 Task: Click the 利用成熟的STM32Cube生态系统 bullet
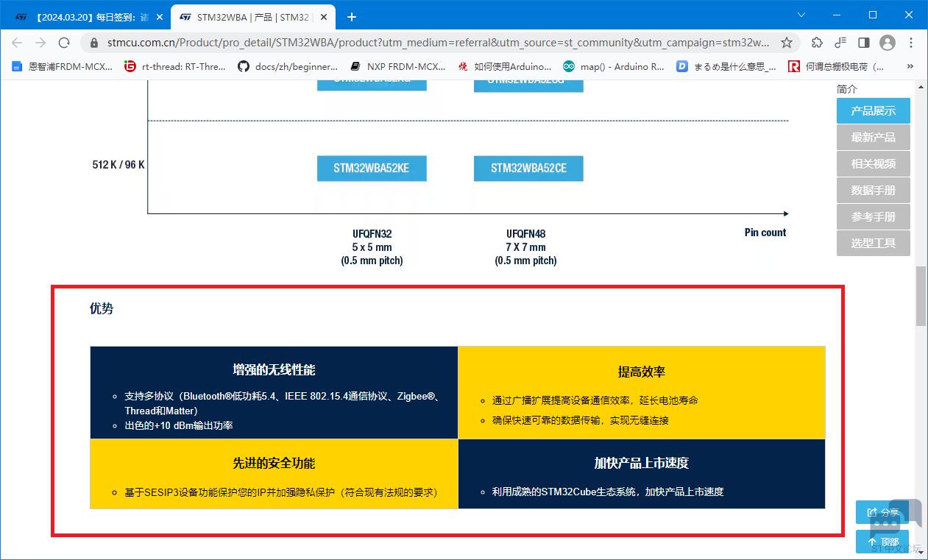[608, 492]
